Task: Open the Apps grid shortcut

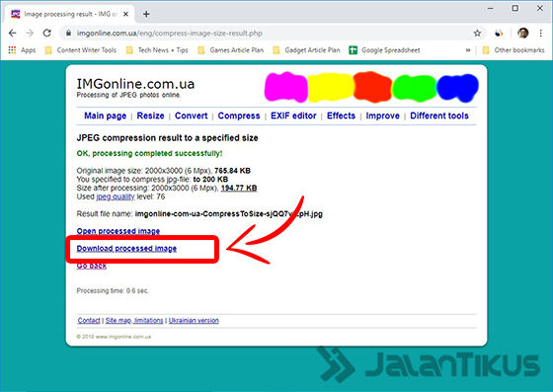Action: click(x=22, y=50)
